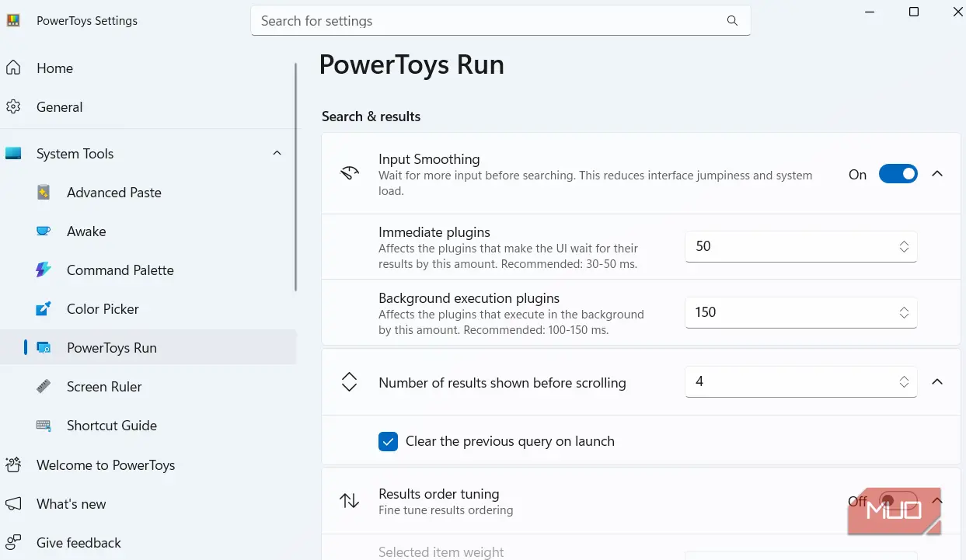Select Screen Ruler in sidebar
This screenshot has height=560, width=966.
(148, 387)
